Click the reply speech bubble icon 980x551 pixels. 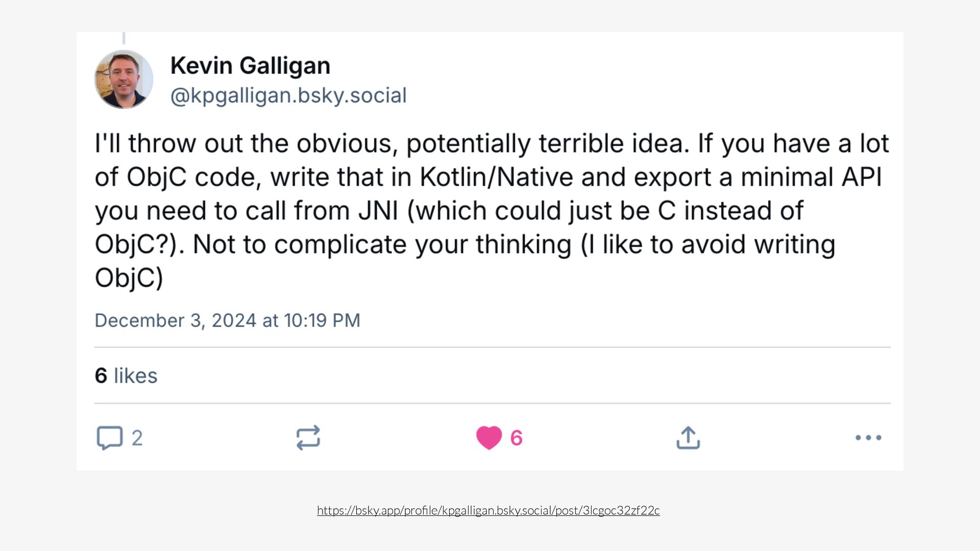pos(110,438)
